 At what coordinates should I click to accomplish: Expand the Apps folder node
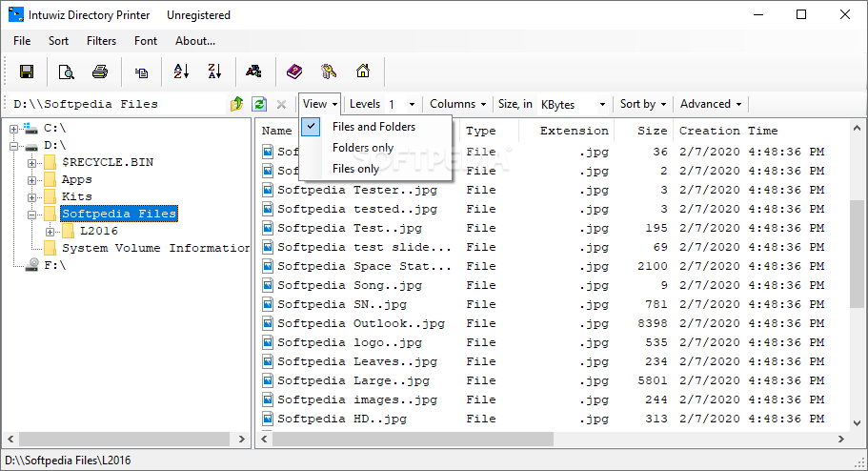32,180
